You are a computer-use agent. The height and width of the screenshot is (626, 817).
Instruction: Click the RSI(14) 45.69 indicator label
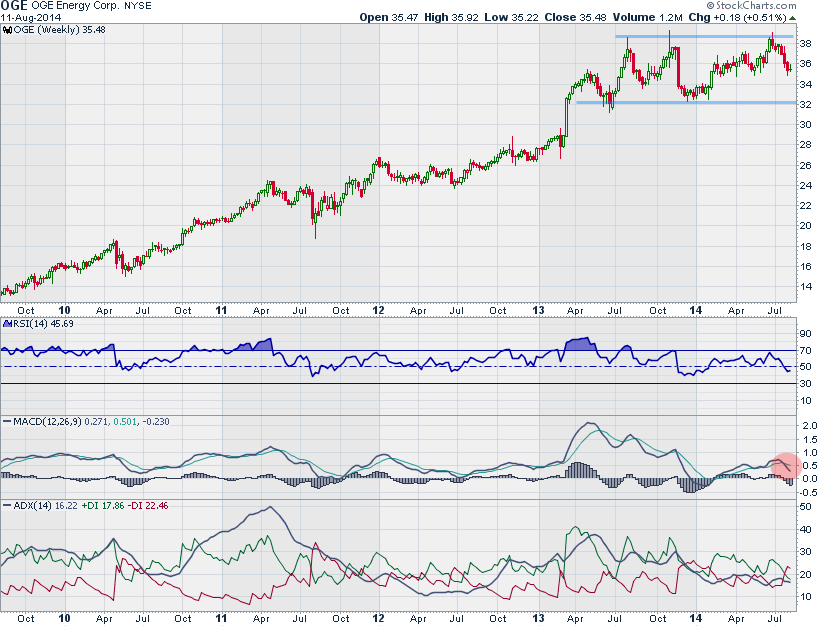point(38,323)
